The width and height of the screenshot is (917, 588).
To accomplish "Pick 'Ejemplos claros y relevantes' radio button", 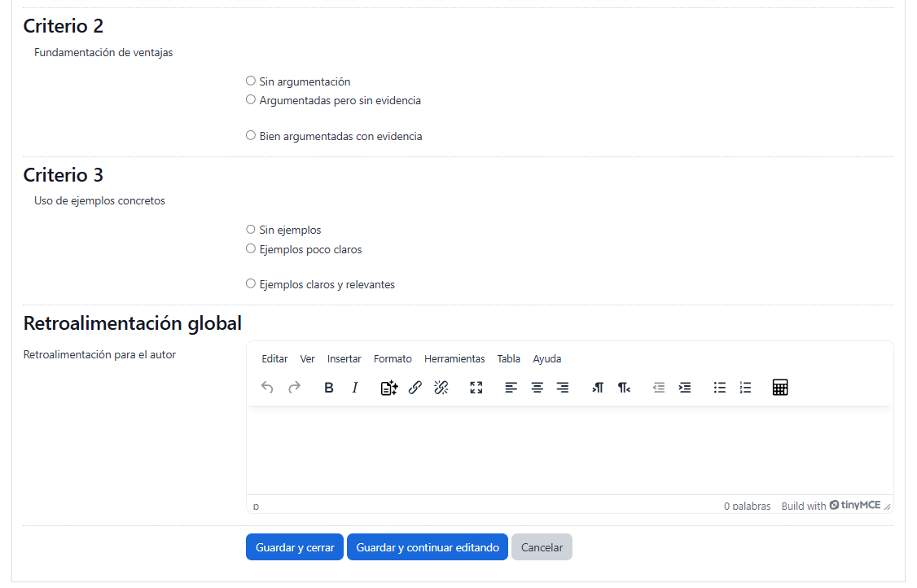I will [x=251, y=284].
